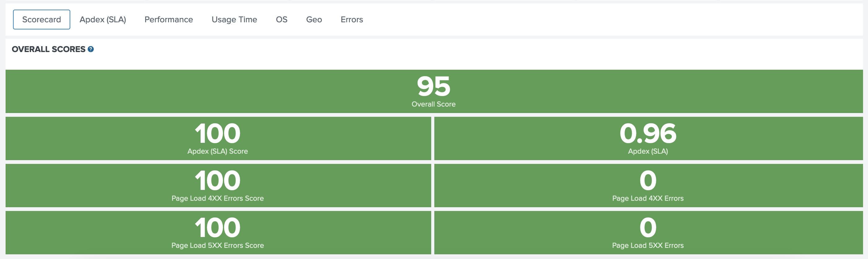This screenshot has width=868, height=259.
Task: Open the Performance tab
Action: point(168,20)
